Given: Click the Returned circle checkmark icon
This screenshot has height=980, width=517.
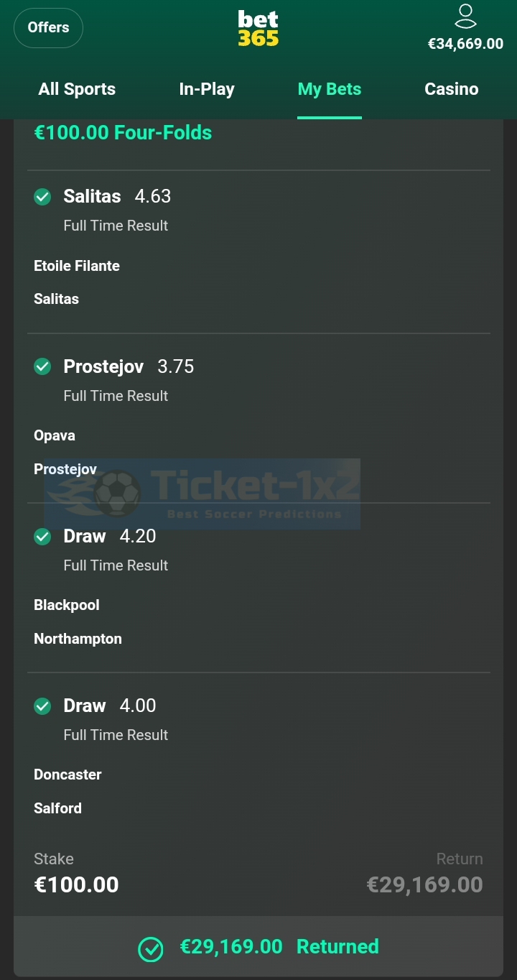Looking at the screenshot, I should pyautogui.click(x=151, y=948).
